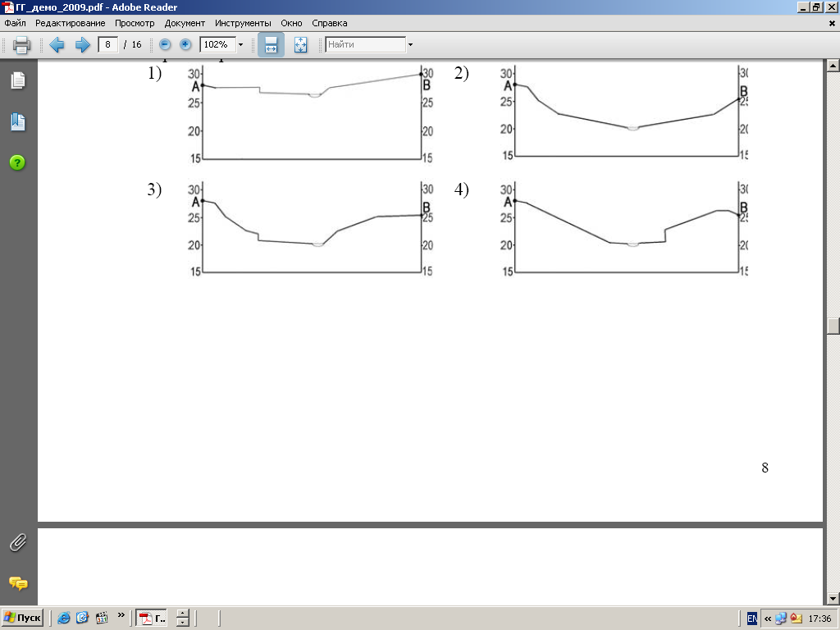
Task: Open the zoom level dropdown arrow
Action: pyautogui.click(x=240, y=44)
